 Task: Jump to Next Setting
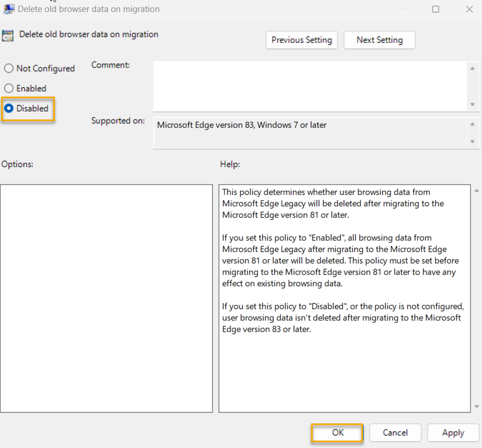click(x=379, y=40)
